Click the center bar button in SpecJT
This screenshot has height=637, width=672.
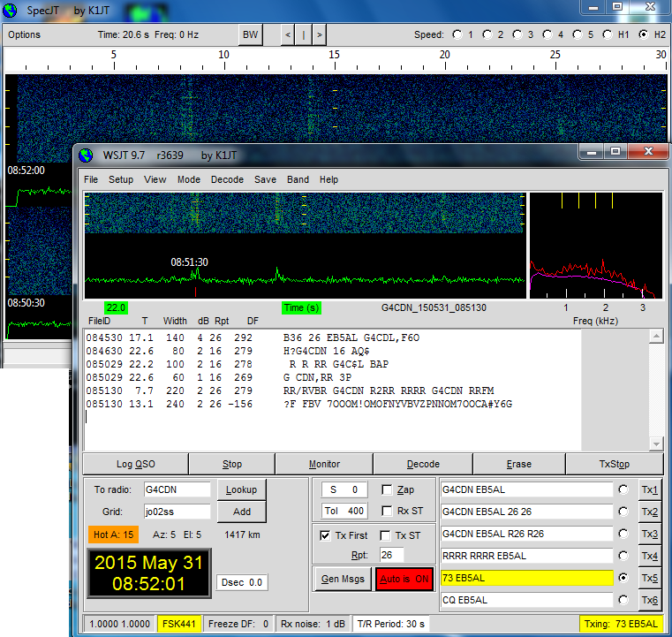pyautogui.click(x=304, y=34)
